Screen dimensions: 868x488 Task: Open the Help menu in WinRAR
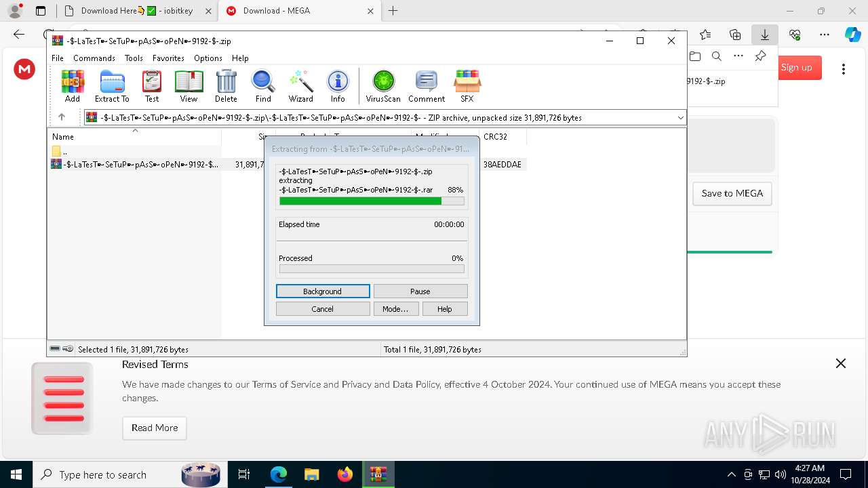click(x=240, y=58)
